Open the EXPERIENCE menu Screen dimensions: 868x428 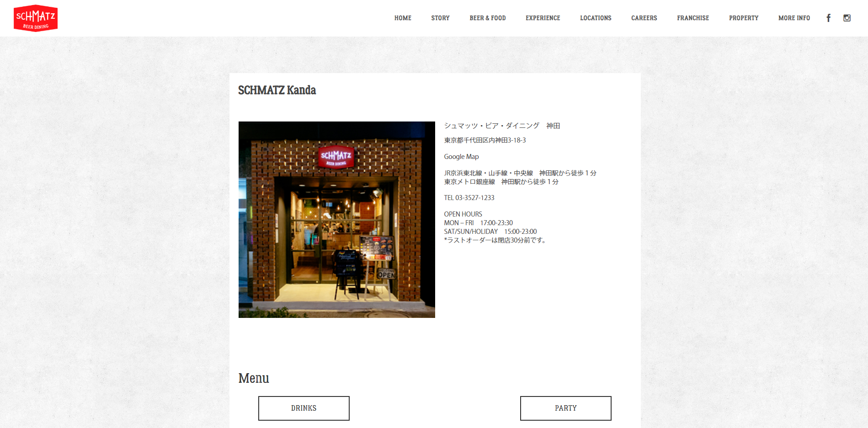click(x=543, y=18)
